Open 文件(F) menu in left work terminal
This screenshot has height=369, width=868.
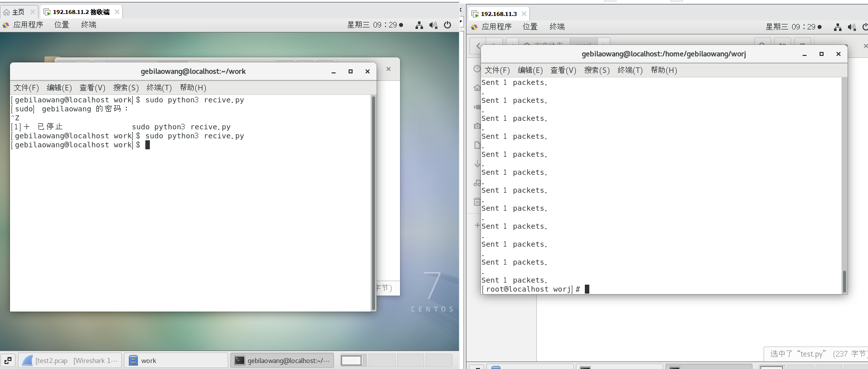26,87
